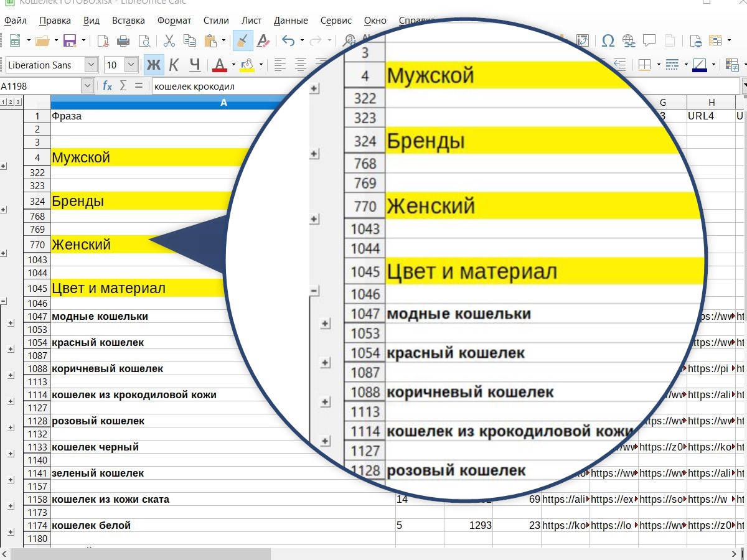
Task: Collapse the Цвет и материал group
Action: pyautogui.click(x=4, y=301)
